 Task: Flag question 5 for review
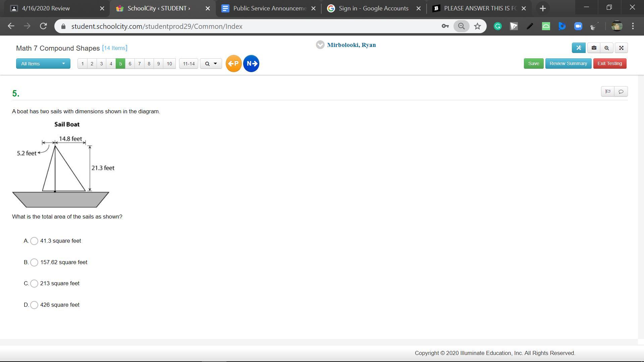[x=608, y=92]
